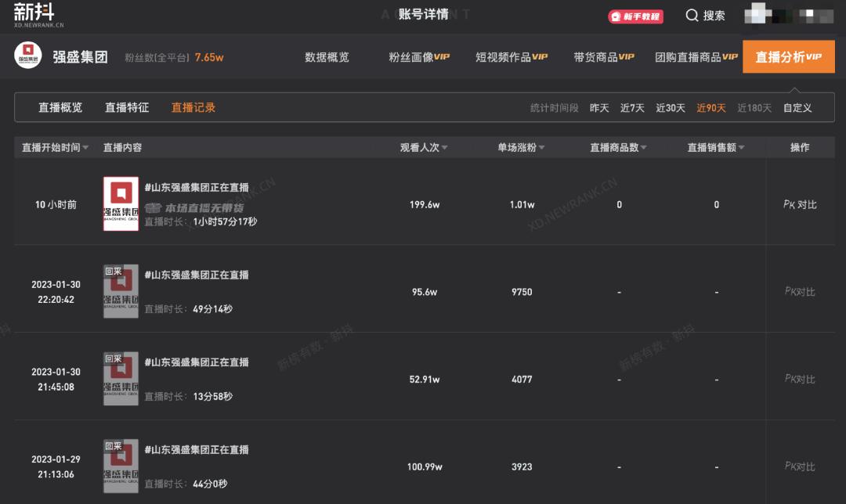The width and height of the screenshot is (846, 504).
Task: Open the 粉丝画像VIP section
Action: [x=418, y=56]
